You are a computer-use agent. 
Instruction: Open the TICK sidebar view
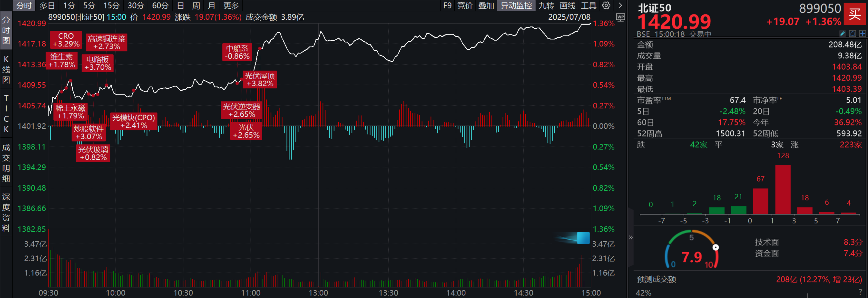(6, 113)
